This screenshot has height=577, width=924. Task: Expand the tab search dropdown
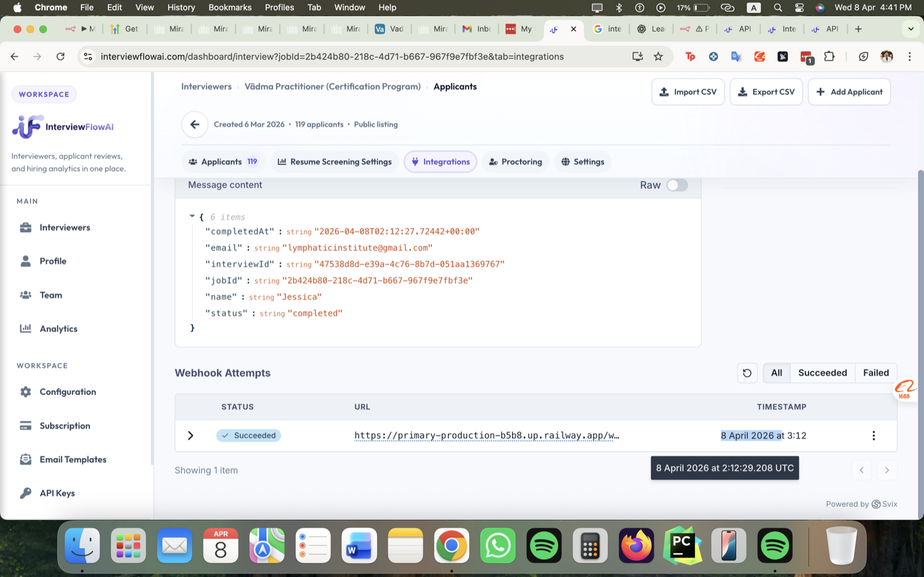pyautogui.click(x=910, y=29)
